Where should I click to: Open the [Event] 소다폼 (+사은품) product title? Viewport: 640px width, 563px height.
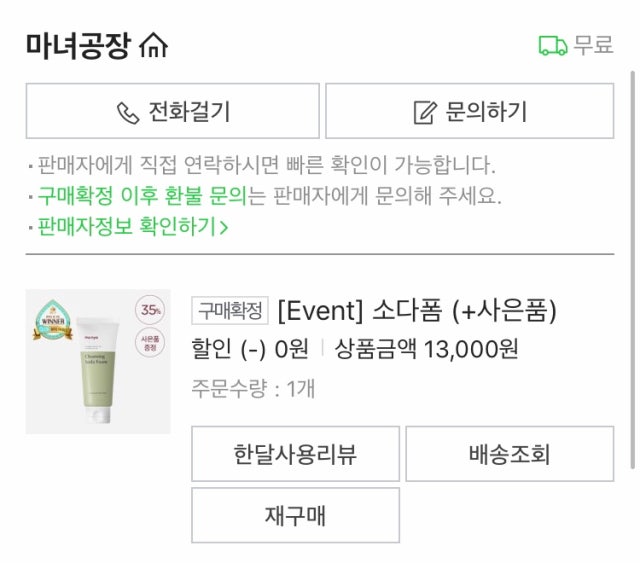[416, 310]
